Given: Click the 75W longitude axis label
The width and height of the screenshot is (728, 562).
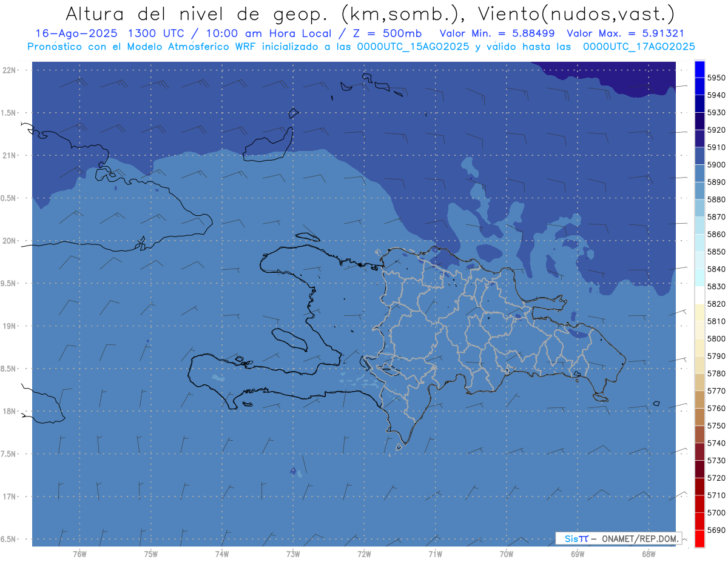Looking at the screenshot, I should pos(151,554).
